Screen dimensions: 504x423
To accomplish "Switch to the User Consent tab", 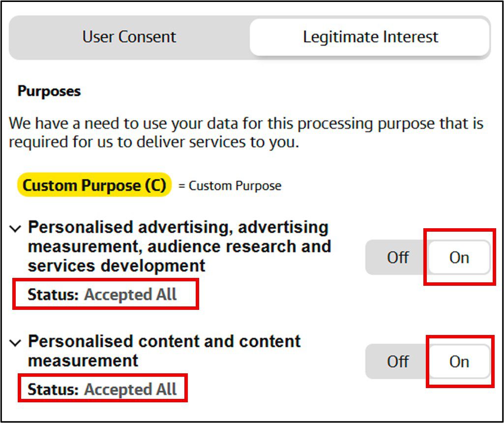I will point(129,37).
